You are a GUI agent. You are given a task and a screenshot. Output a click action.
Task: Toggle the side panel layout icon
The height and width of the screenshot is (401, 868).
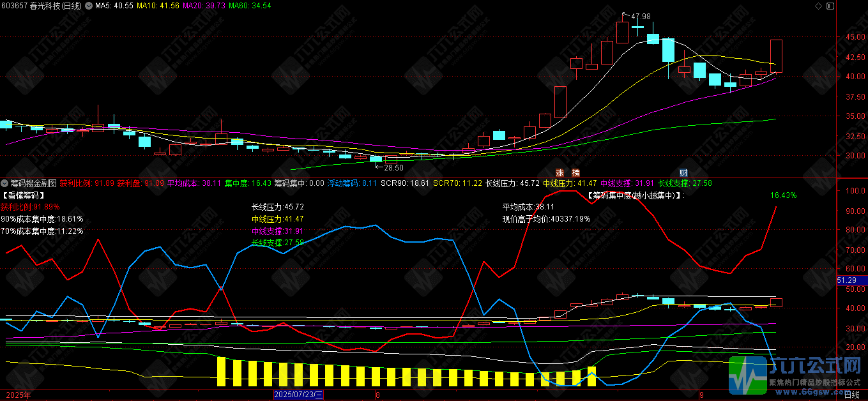click(829, 6)
